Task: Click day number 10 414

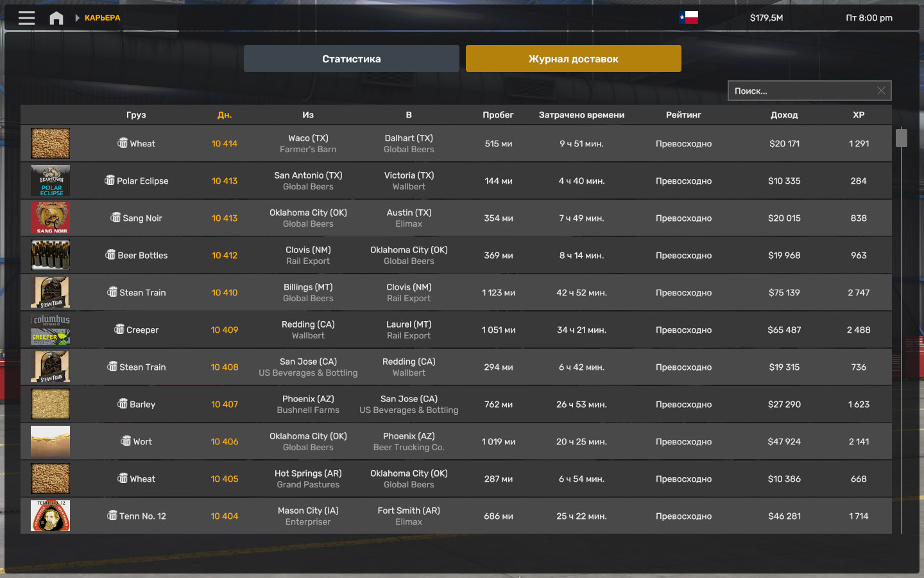Action: tap(225, 143)
